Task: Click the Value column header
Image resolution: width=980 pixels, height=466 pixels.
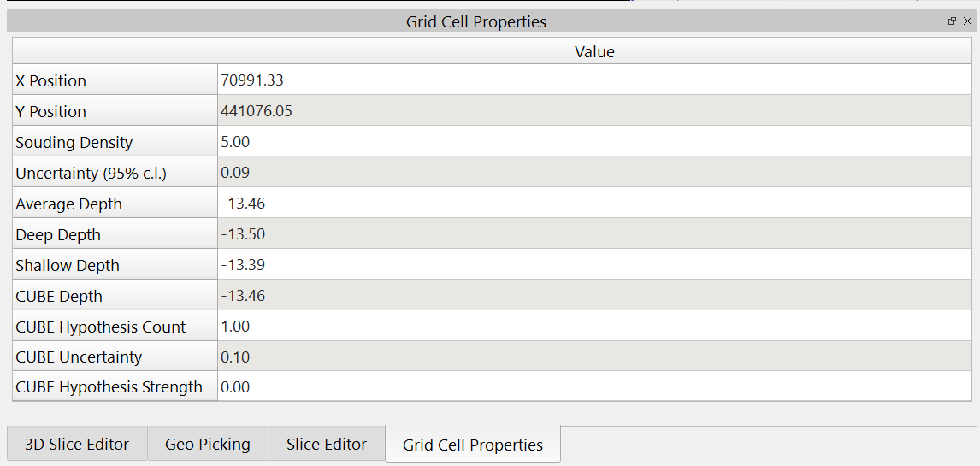Action: point(594,52)
